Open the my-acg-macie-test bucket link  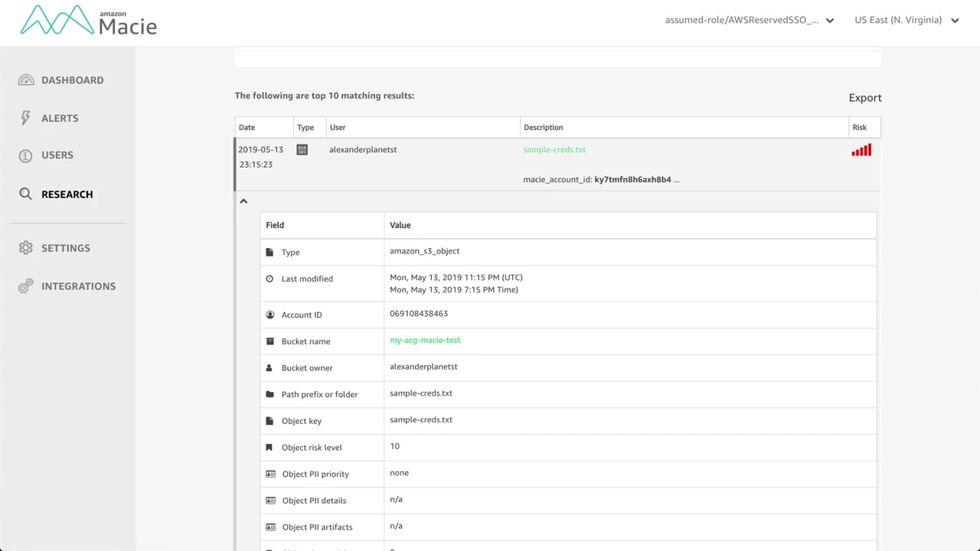click(425, 341)
